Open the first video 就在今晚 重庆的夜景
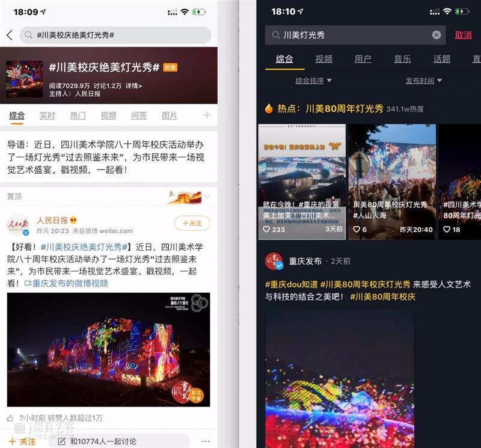Viewport: 481px width, 448px height. click(302, 182)
